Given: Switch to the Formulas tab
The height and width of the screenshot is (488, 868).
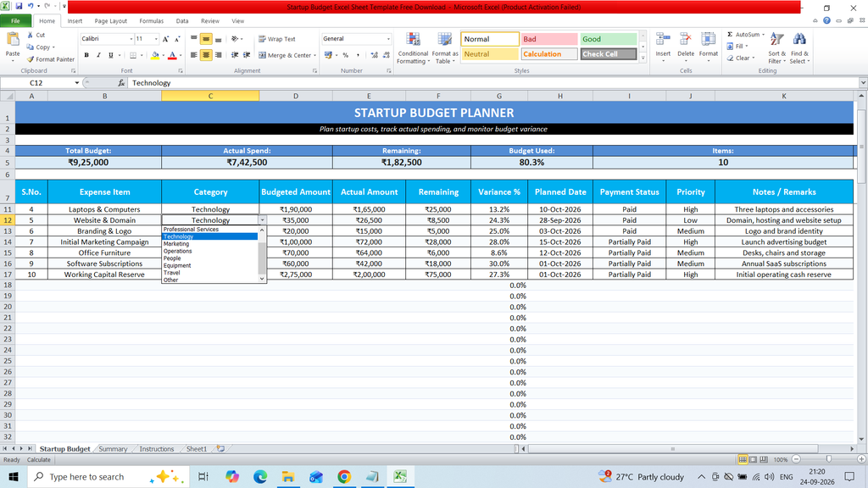Looking at the screenshot, I should point(151,21).
